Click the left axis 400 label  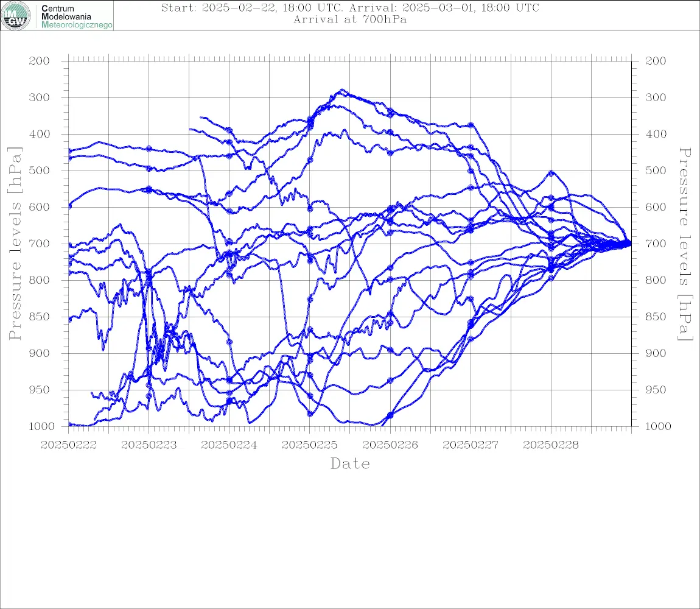tap(40, 134)
